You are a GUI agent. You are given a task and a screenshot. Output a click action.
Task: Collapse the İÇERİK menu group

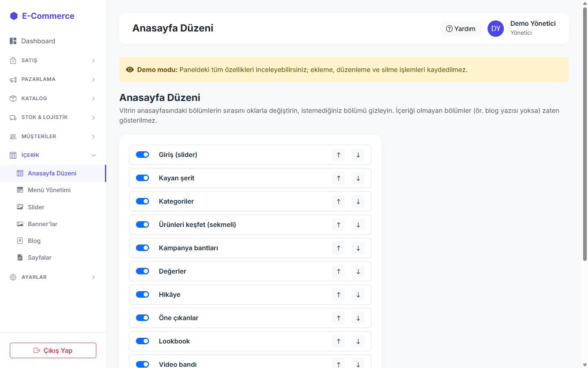[53, 155]
